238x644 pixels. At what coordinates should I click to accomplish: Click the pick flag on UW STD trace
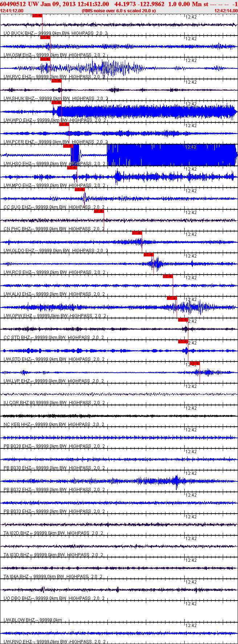tap(183, 342)
